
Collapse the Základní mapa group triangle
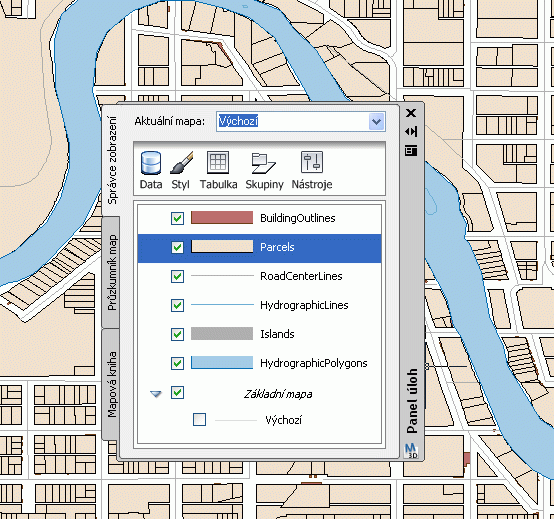pyautogui.click(x=156, y=394)
